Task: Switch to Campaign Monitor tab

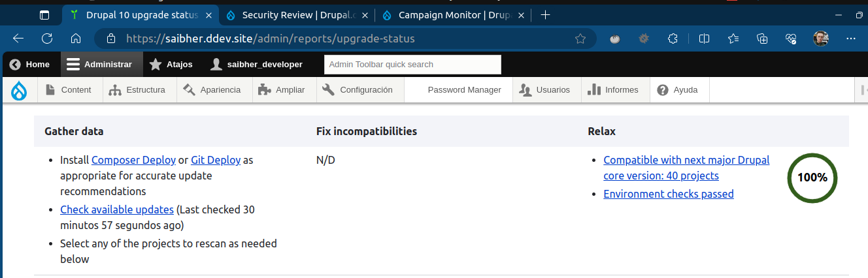Action: click(x=454, y=14)
